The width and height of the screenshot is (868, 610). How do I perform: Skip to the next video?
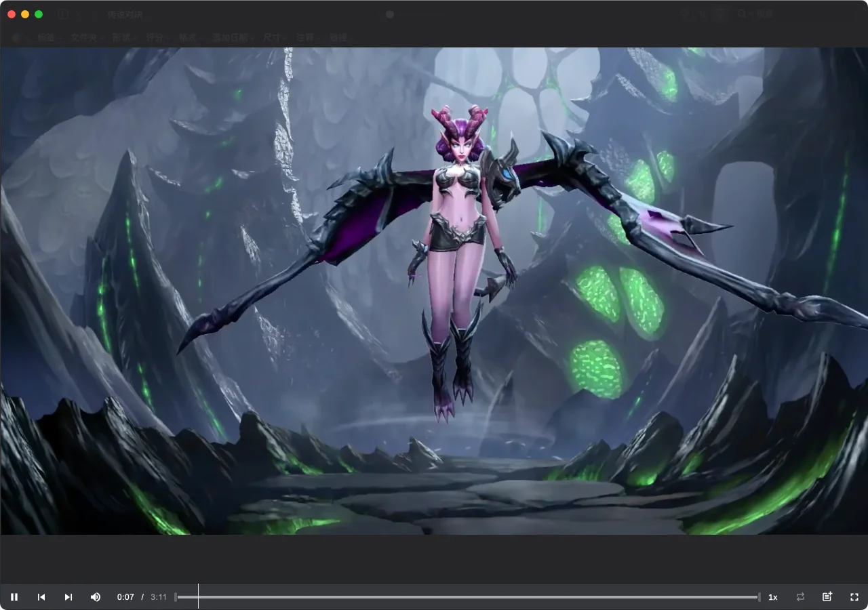[x=68, y=597]
